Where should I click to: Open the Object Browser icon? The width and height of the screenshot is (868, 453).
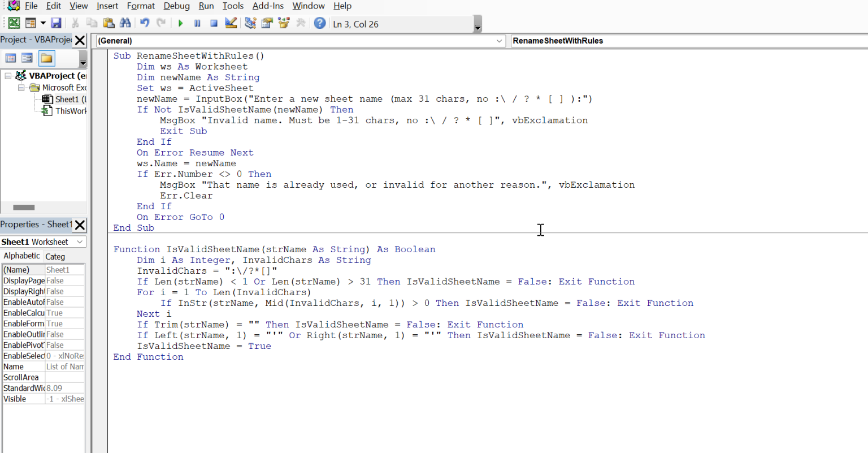[x=284, y=23]
